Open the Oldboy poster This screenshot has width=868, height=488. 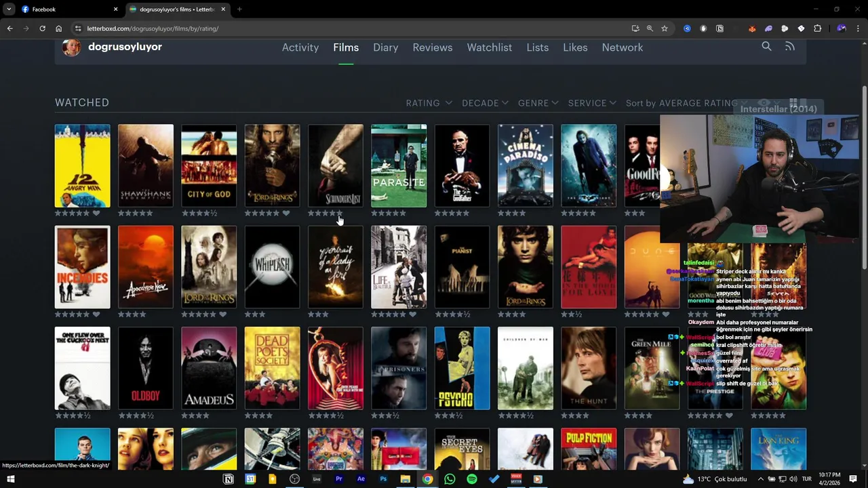146,369
